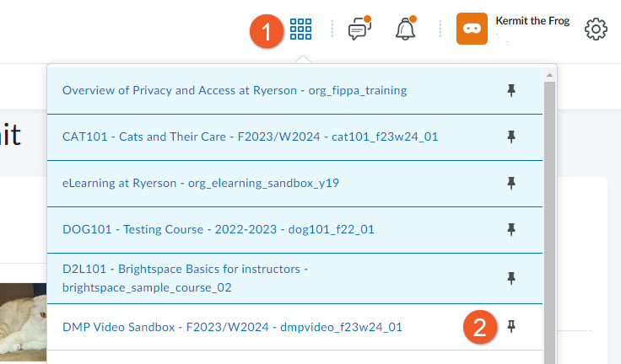Toggle pin for DOG101 Testing Course

511,229
